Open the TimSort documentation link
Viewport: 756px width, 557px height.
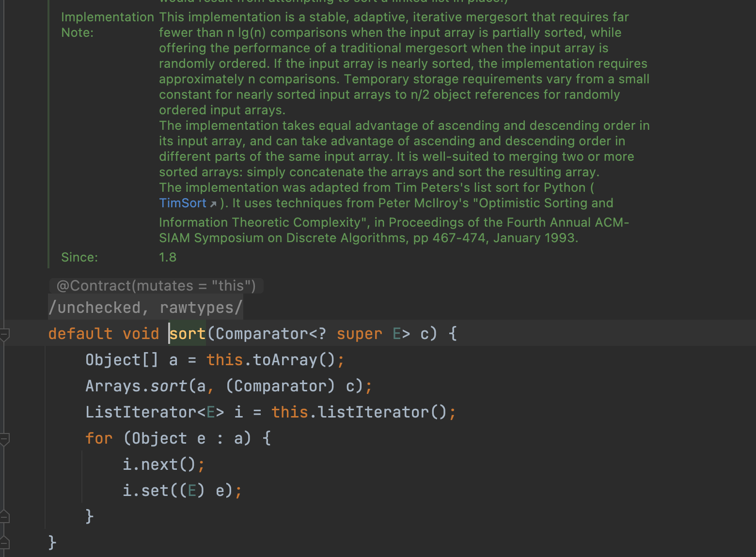[183, 203]
